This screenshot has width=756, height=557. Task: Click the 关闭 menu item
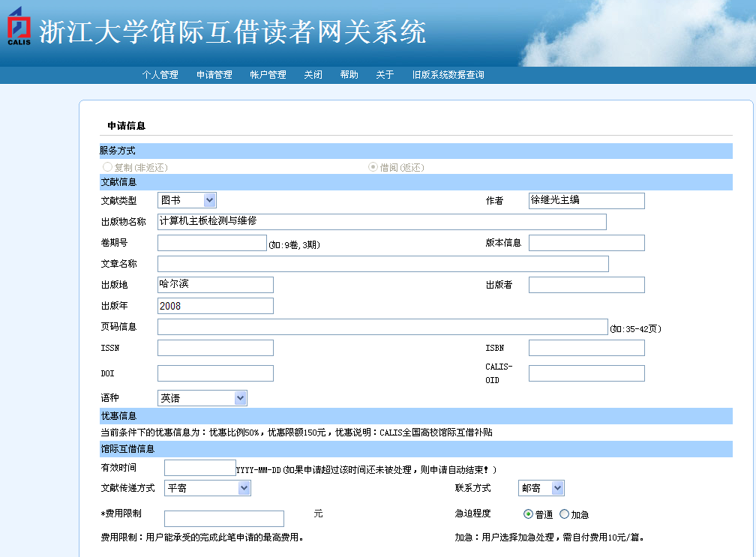313,75
